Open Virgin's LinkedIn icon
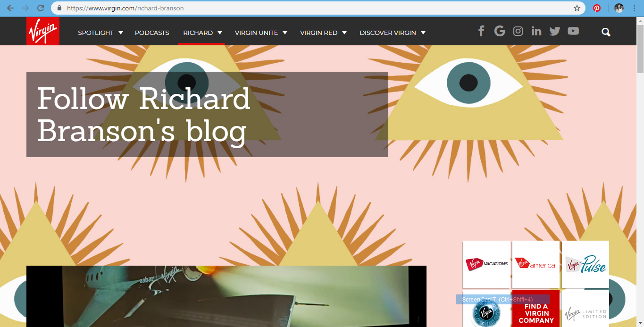Image resolution: width=644 pixels, height=327 pixels. [536, 32]
